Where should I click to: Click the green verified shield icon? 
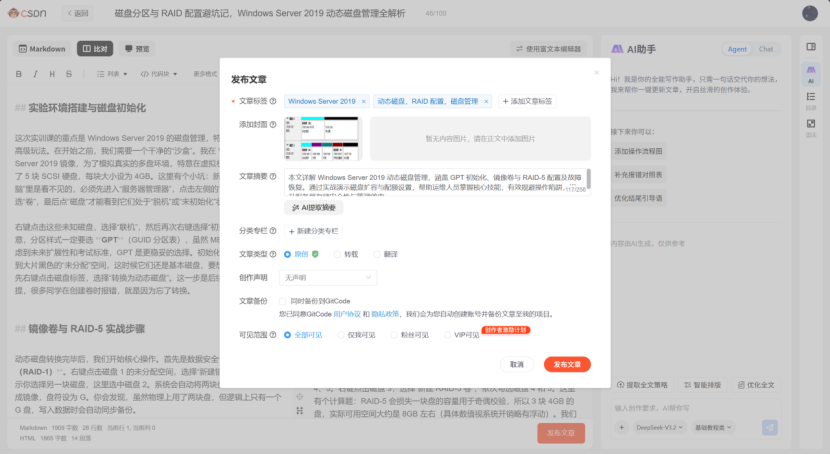click(x=315, y=254)
